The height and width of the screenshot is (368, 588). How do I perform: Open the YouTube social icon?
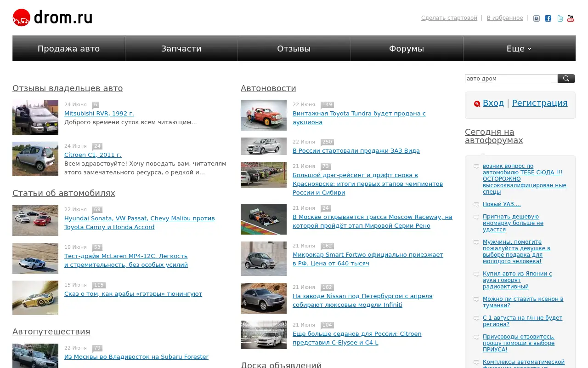[x=571, y=18]
